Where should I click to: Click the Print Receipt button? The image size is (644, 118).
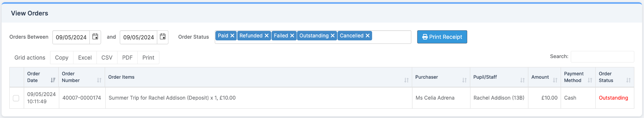[x=442, y=37]
